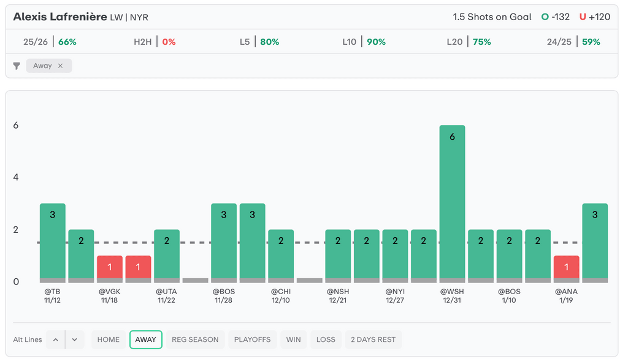Toggle the AWAY filter off
This screenshot has width=628, height=364.
point(145,339)
